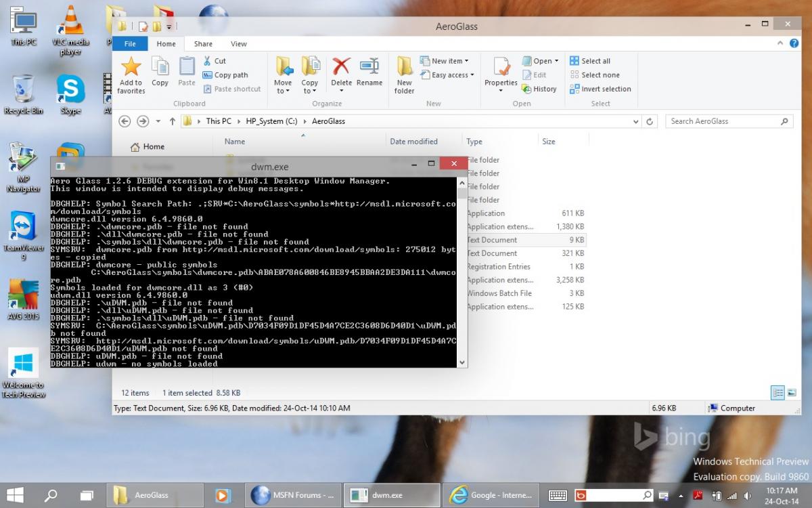Image resolution: width=812 pixels, height=508 pixels.
Task: Click the Copy ribbon icon
Action: [x=160, y=72]
